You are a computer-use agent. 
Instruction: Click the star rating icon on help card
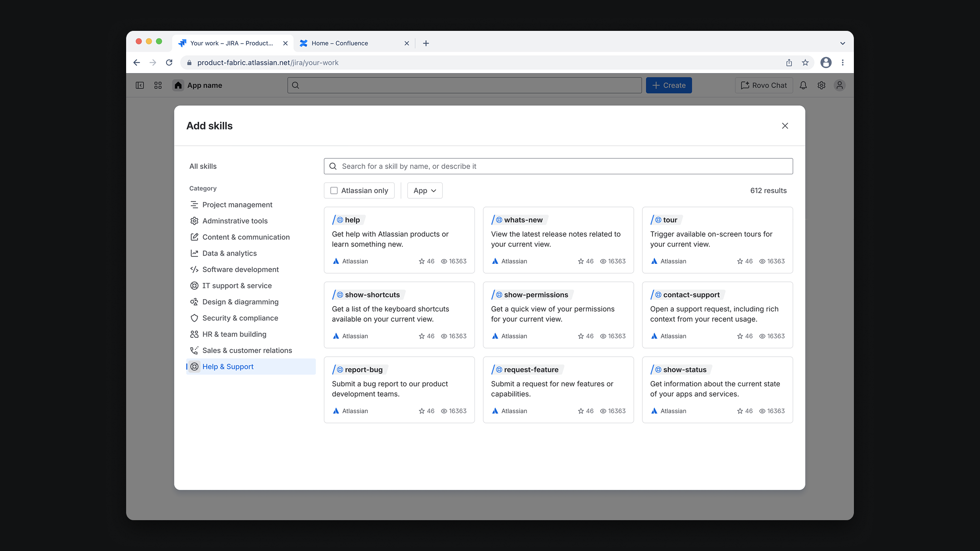(x=422, y=261)
